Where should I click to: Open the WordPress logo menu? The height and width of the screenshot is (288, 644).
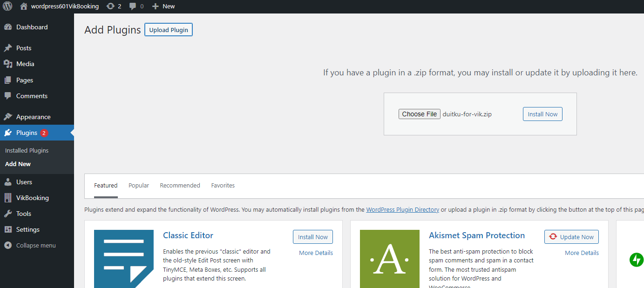[7, 7]
